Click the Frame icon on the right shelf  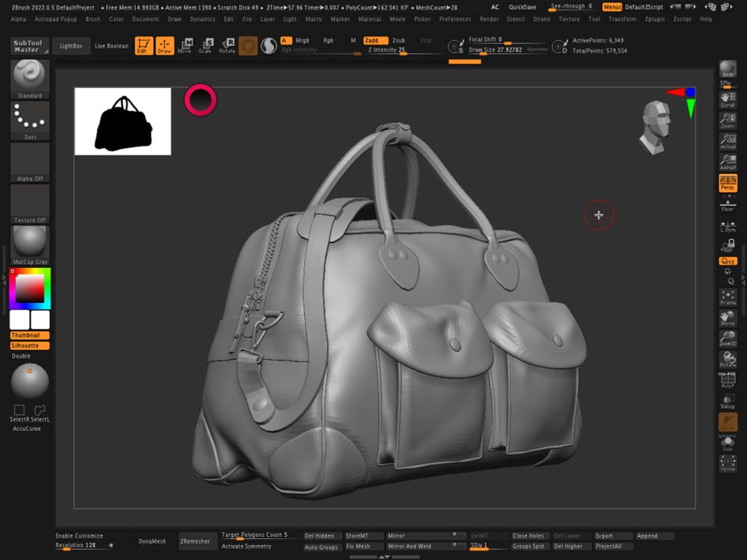(x=727, y=296)
